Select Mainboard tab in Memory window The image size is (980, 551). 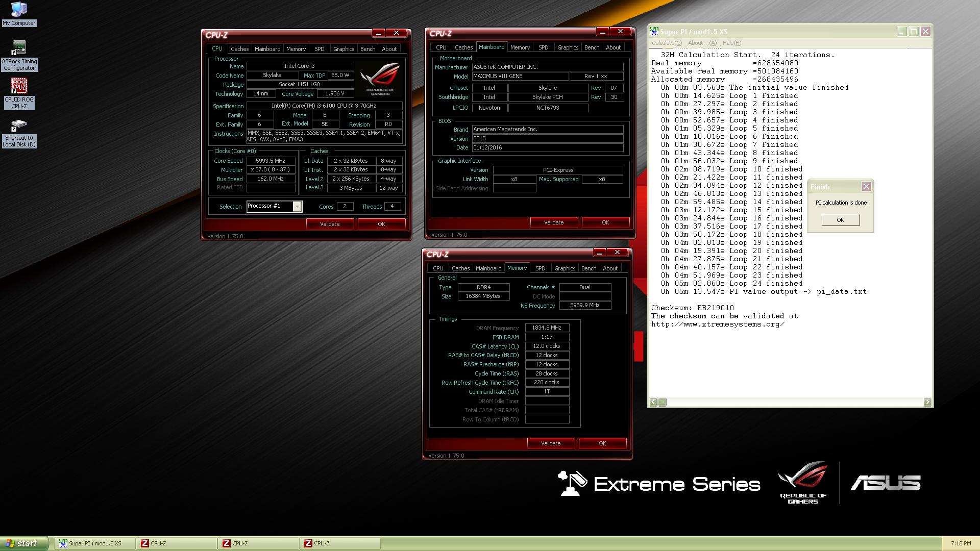[x=488, y=268]
